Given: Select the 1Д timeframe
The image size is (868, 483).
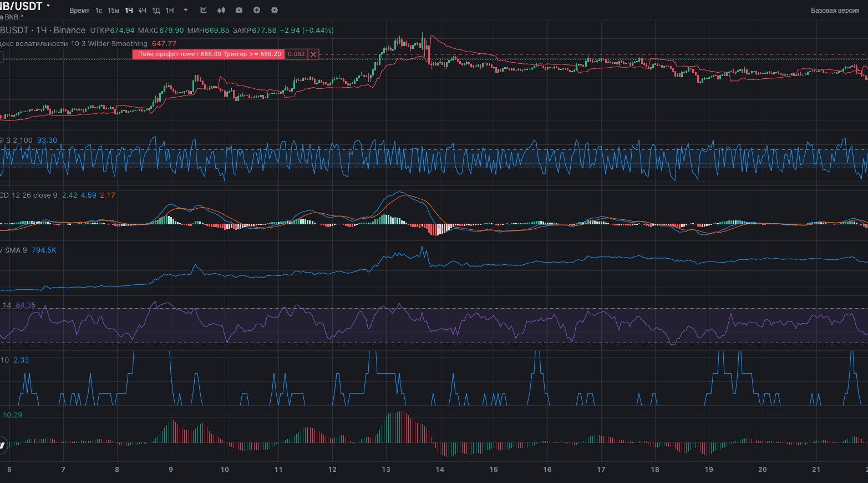Looking at the screenshot, I should (x=156, y=10).
